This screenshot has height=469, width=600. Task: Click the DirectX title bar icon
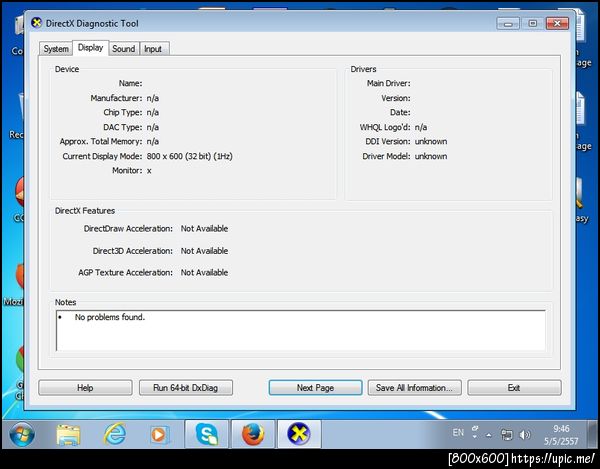click(37, 23)
